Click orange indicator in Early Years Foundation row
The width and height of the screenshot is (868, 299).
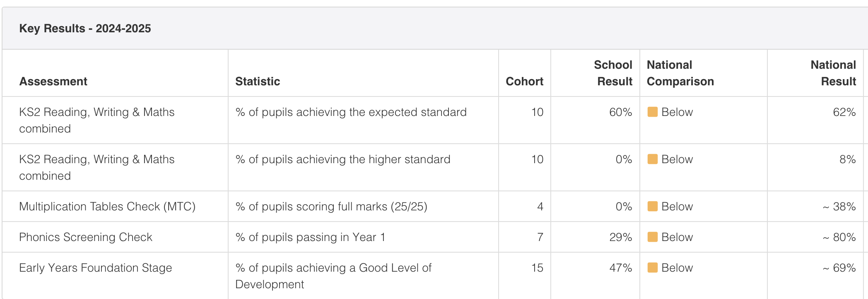click(652, 268)
